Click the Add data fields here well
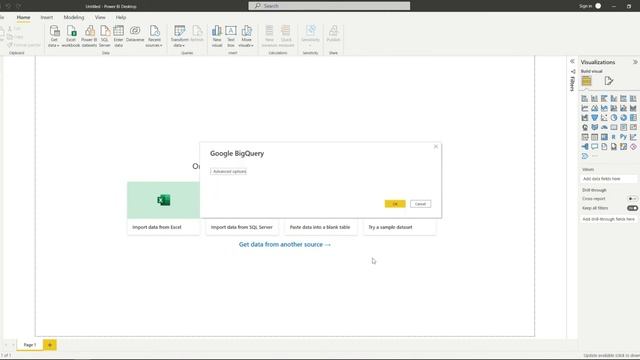This screenshot has width=640, height=360. point(609,179)
